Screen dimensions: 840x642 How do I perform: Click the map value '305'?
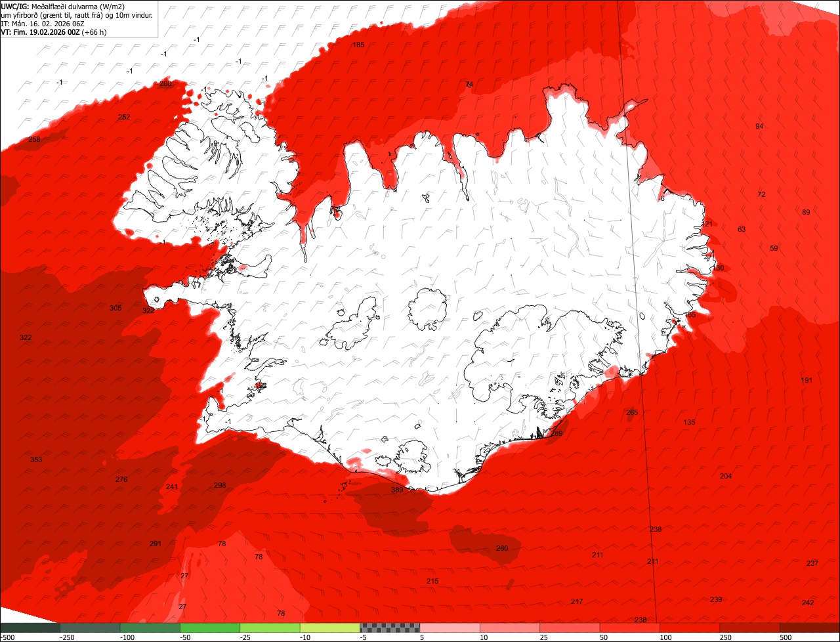pos(115,308)
